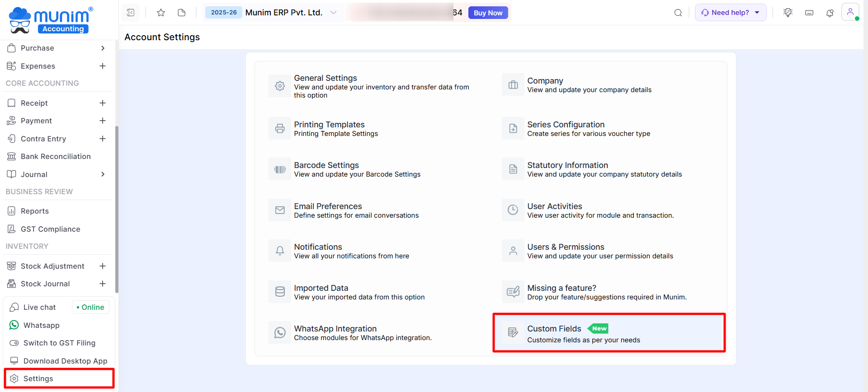The height and width of the screenshot is (392, 868).
Task: Open the search magnifier icon
Action: coord(678,13)
